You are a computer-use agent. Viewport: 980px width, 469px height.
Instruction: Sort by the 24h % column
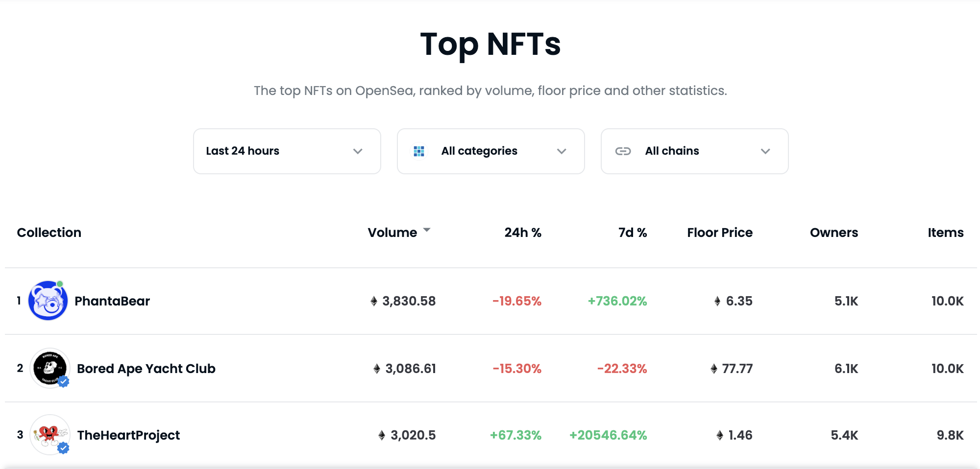[523, 233]
